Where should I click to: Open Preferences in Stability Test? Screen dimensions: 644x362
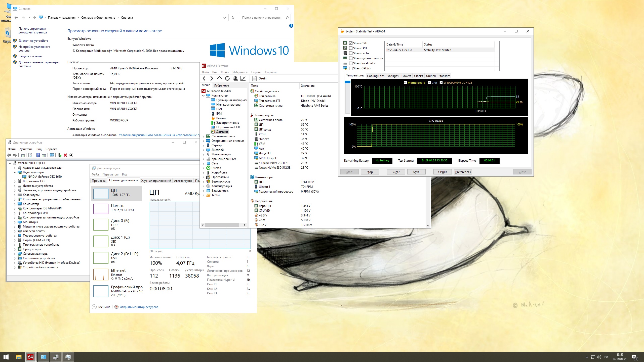click(x=463, y=172)
